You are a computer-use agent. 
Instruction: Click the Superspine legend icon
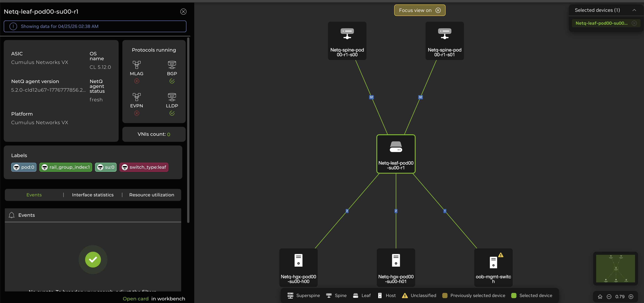pos(290,296)
